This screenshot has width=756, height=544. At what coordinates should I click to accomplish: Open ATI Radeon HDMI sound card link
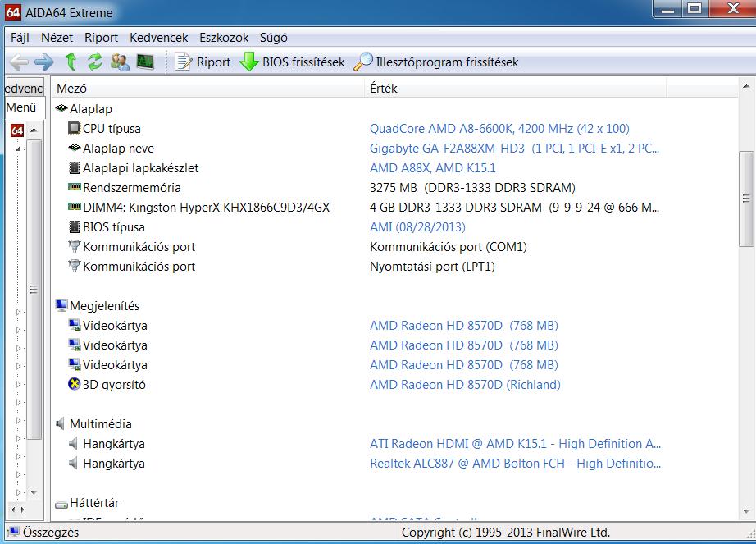point(516,443)
